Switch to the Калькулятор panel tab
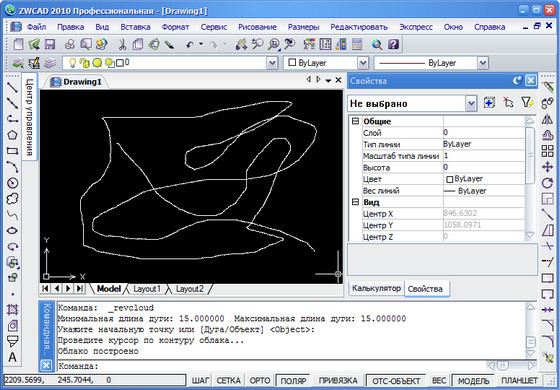The image size is (560, 390). (376, 288)
